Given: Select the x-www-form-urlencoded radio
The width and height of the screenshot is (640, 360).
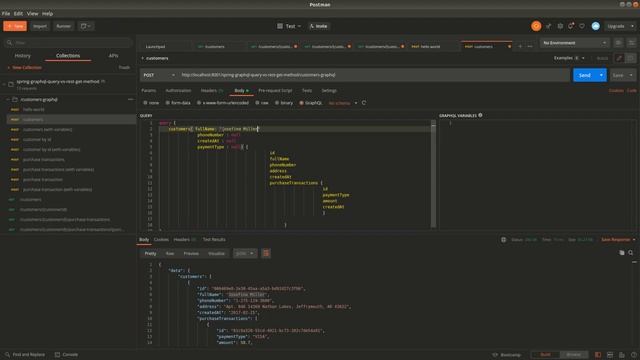Looking at the screenshot, I should (199, 103).
